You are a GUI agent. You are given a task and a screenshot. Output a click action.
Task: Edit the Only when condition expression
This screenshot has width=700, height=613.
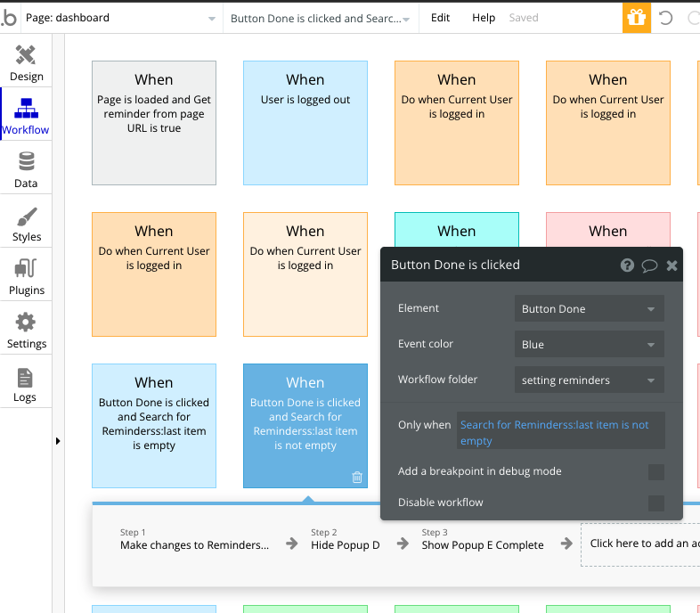pos(560,432)
